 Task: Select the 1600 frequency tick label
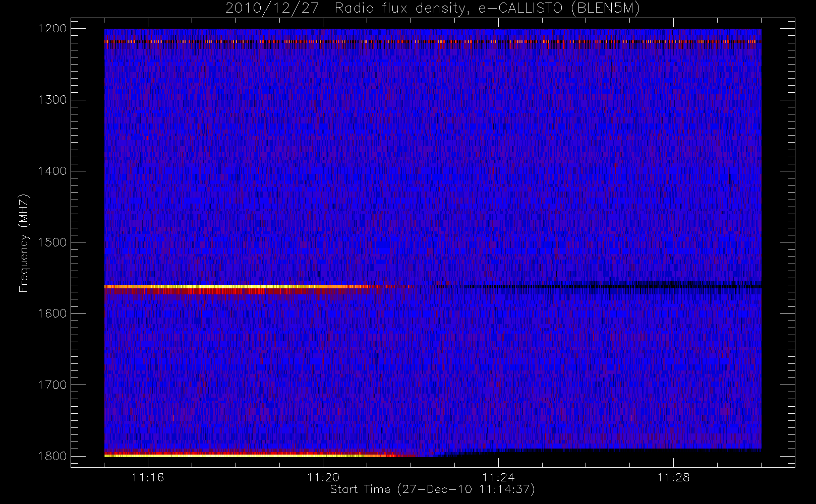click(52, 313)
